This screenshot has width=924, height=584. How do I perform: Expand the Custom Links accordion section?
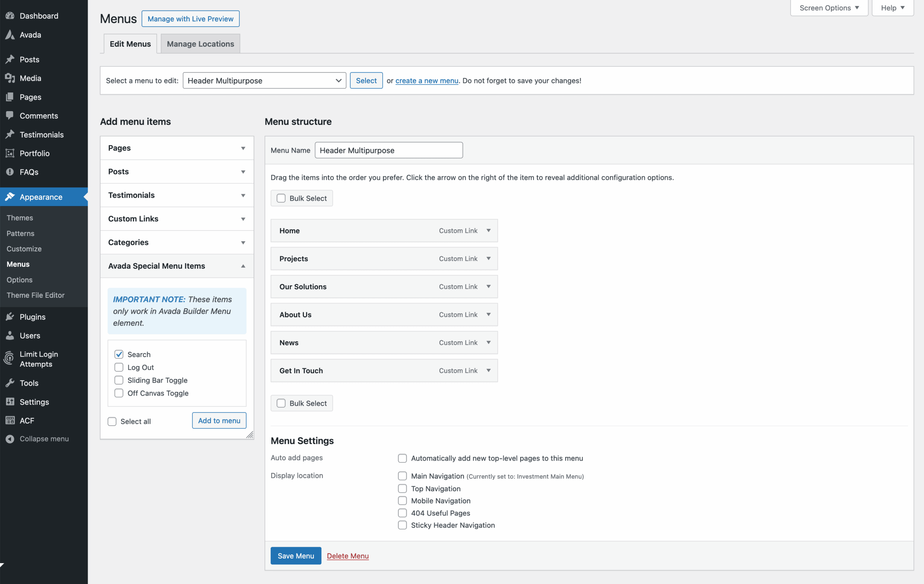pos(177,219)
